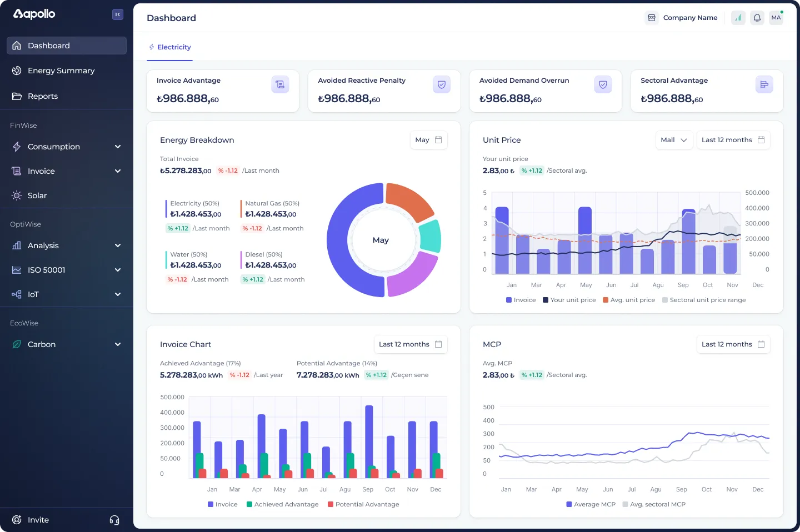The image size is (800, 532).
Task: Collapse the sidebar with the arrow icon
Action: (x=118, y=14)
